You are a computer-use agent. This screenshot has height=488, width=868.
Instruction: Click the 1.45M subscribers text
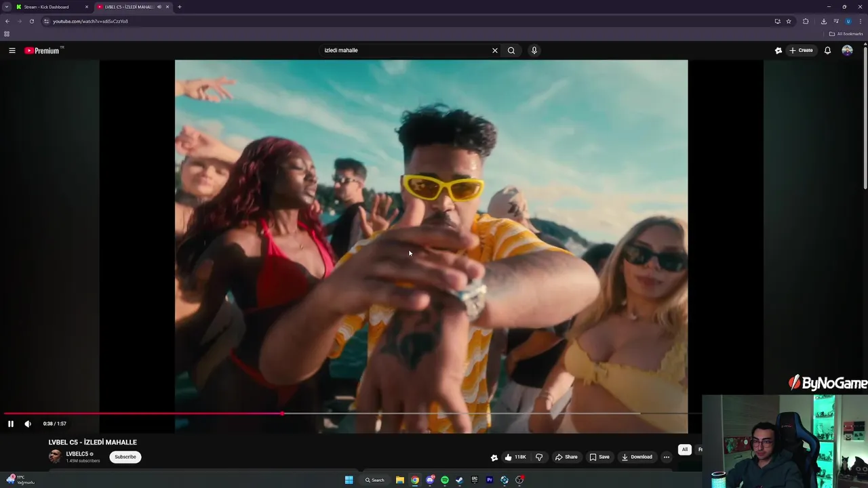pos(83,461)
